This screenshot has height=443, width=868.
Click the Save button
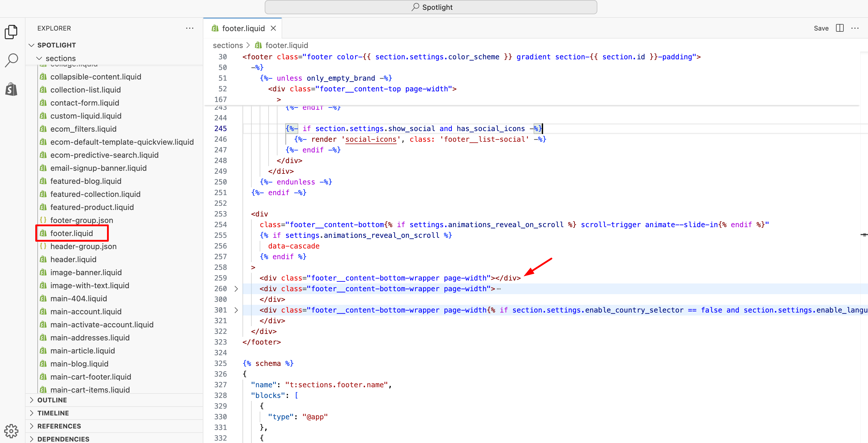[x=821, y=28]
